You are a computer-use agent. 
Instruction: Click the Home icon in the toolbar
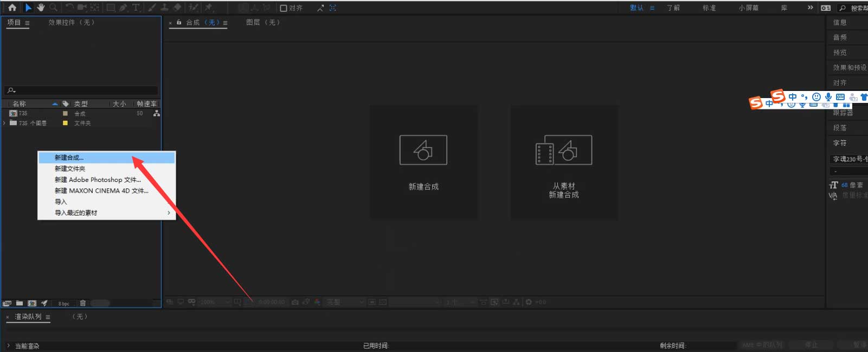tap(12, 8)
